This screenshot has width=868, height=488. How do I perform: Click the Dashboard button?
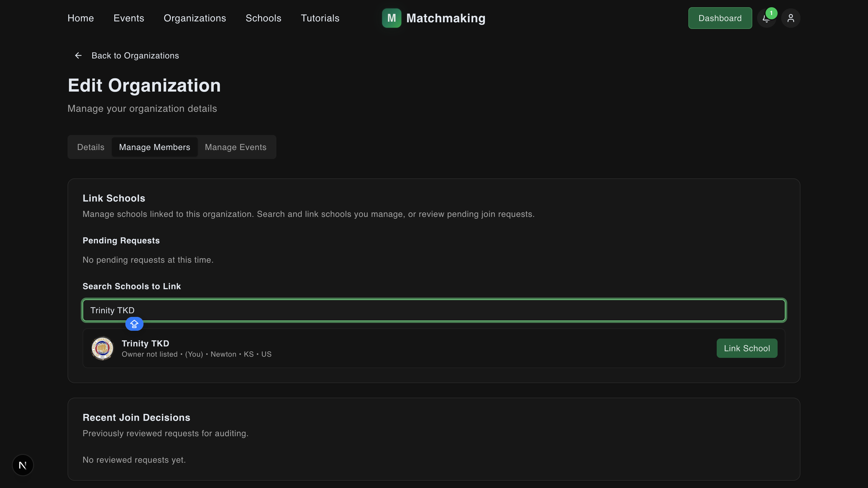point(720,18)
